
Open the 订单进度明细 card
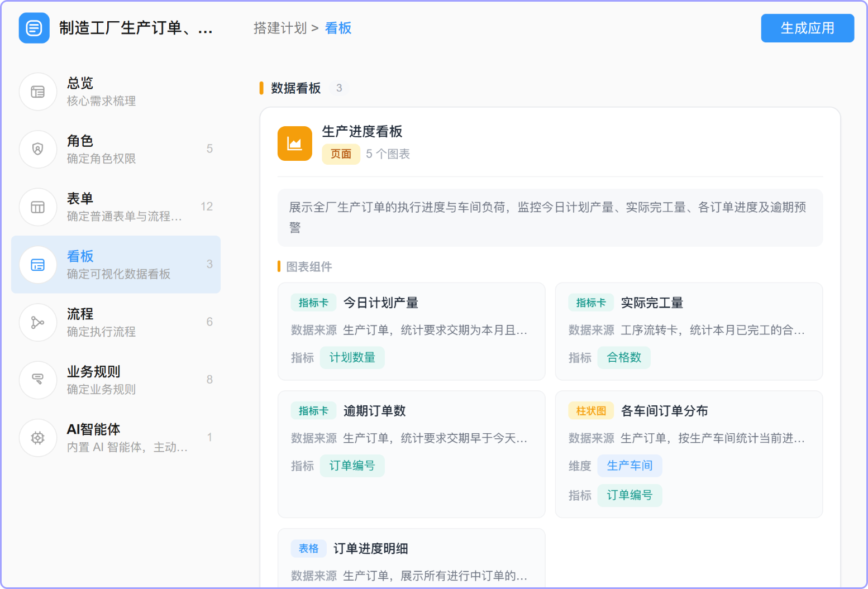pyautogui.click(x=411, y=558)
